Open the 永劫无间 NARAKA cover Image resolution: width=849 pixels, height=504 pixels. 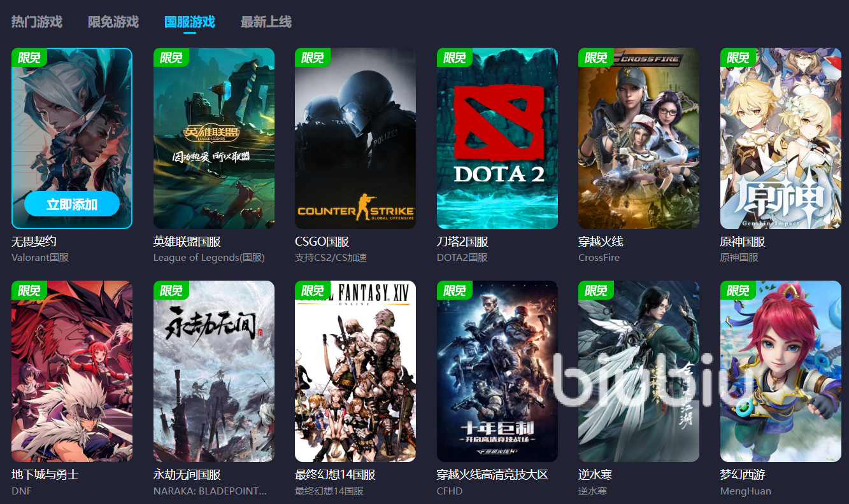pyautogui.click(x=214, y=371)
